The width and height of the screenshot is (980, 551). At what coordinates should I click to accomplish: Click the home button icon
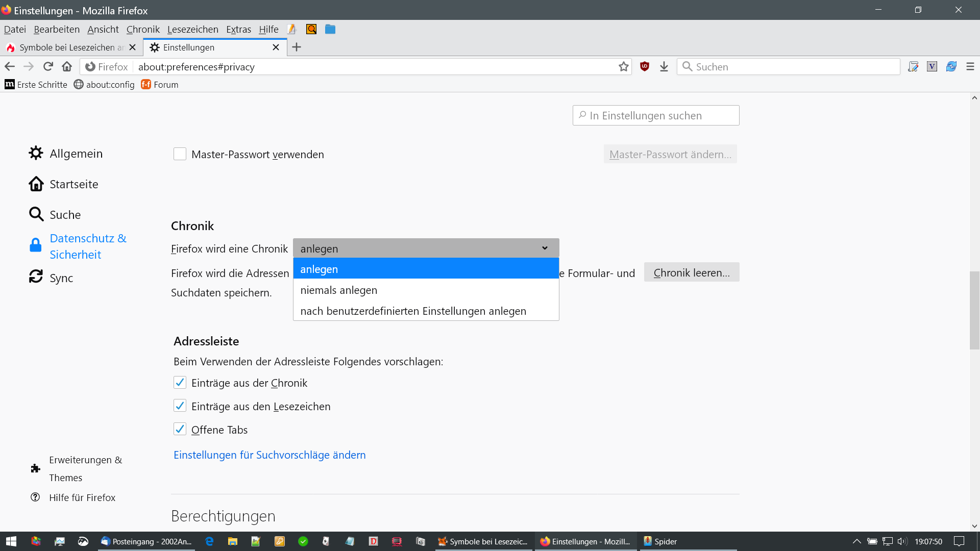[67, 67]
